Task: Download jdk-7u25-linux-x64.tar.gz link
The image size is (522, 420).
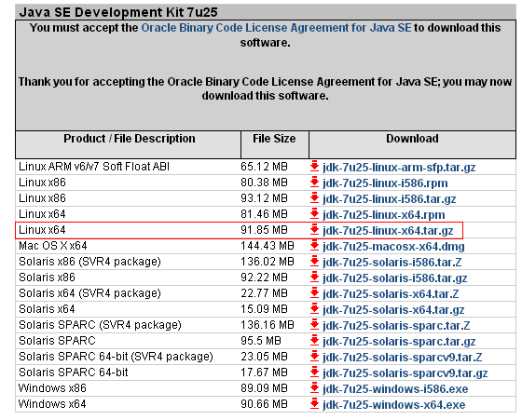Action: (x=388, y=231)
